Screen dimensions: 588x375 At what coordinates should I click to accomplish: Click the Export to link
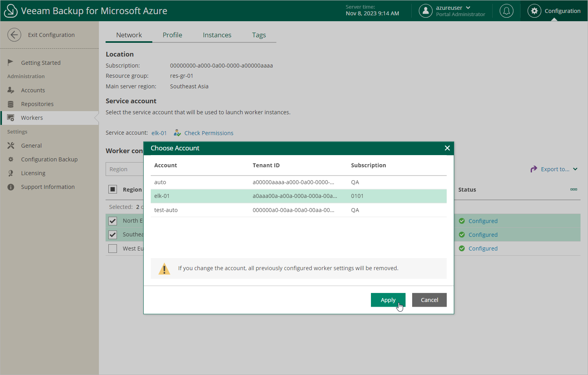pyautogui.click(x=555, y=169)
